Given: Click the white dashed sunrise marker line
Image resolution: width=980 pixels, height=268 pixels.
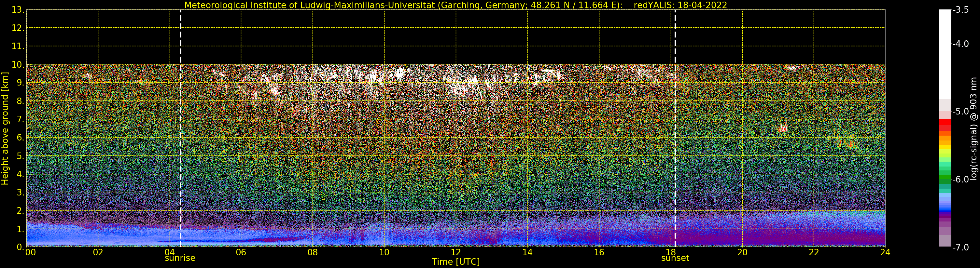Looking at the screenshot, I should tap(180, 128).
